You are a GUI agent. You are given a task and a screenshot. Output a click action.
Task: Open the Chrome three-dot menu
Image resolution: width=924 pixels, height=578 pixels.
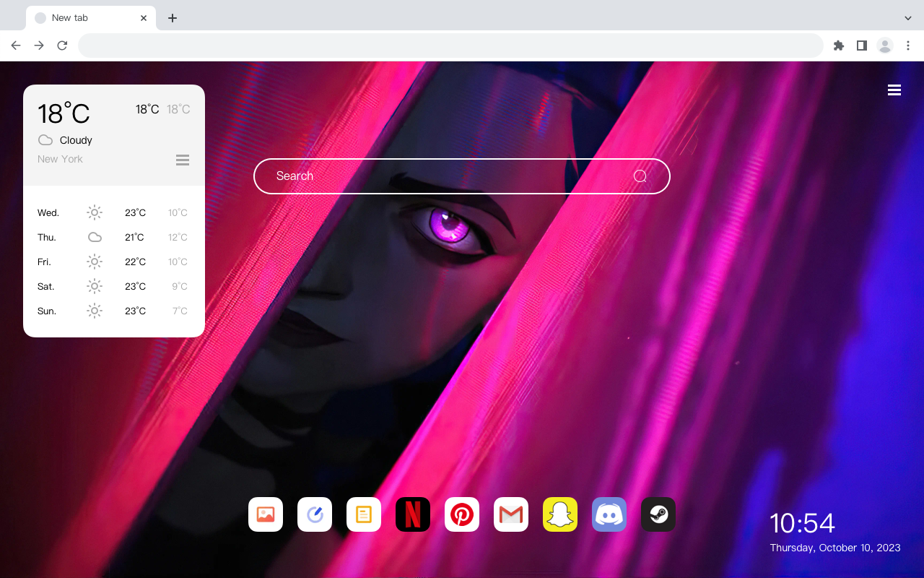click(908, 46)
